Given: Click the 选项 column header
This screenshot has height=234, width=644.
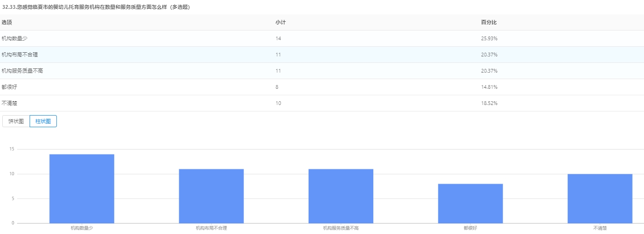Looking at the screenshot, I should [x=6, y=22].
